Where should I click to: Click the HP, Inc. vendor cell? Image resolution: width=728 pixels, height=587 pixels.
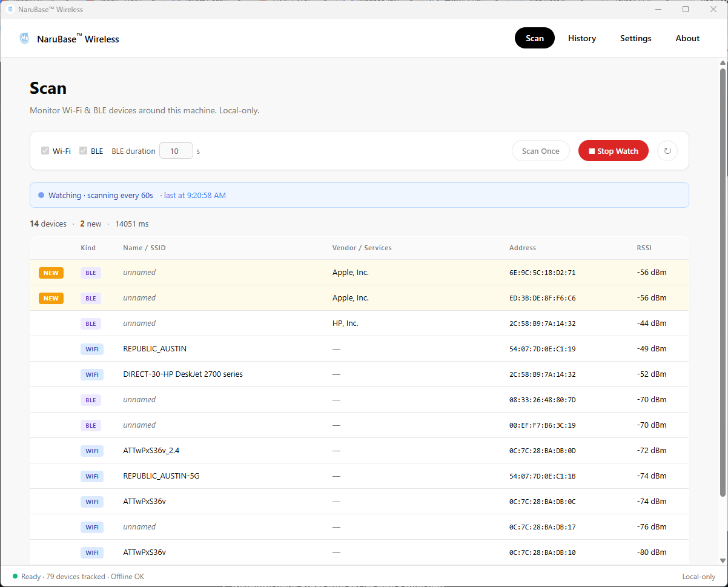[345, 323]
